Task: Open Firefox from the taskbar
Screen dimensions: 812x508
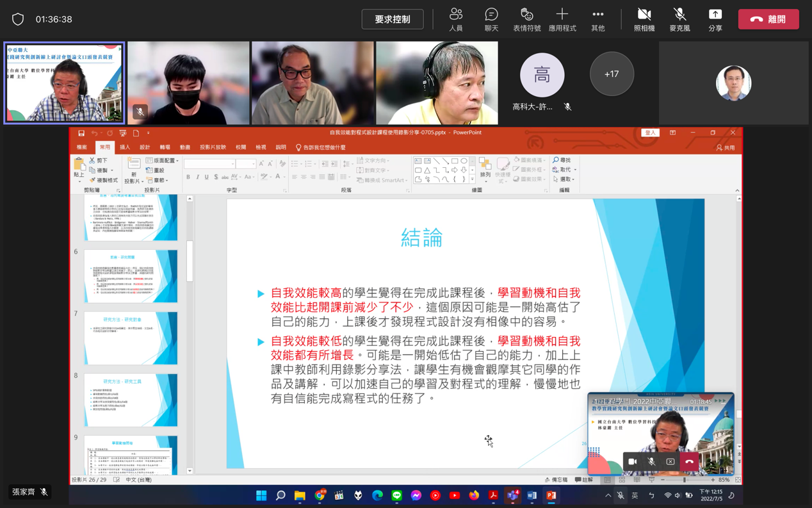Action: pyautogui.click(x=474, y=495)
